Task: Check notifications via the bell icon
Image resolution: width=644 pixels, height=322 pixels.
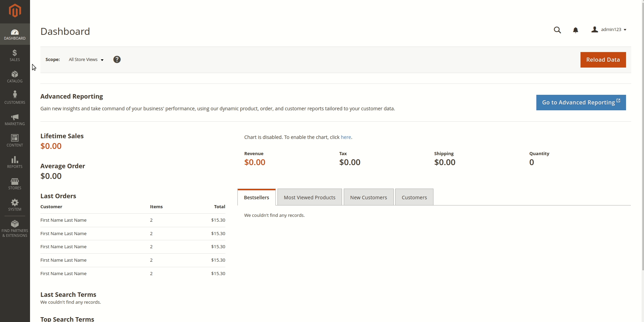Action: click(x=575, y=30)
